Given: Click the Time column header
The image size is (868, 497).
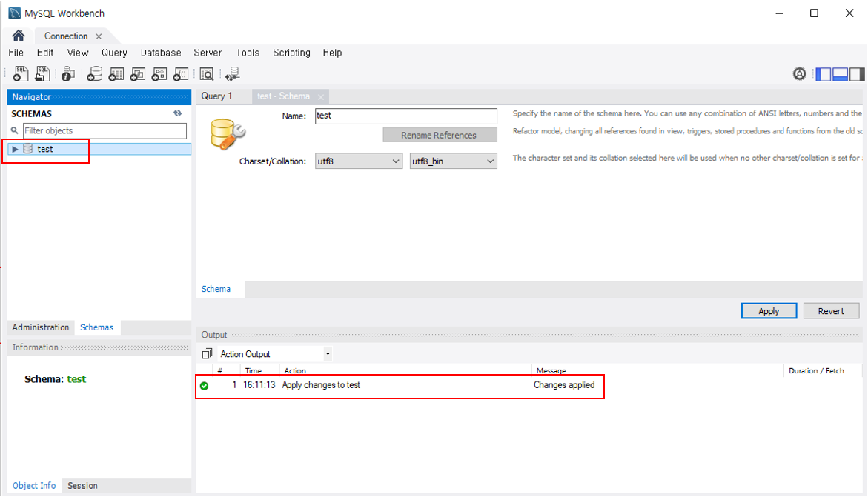Looking at the screenshot, I should (259, 370).
